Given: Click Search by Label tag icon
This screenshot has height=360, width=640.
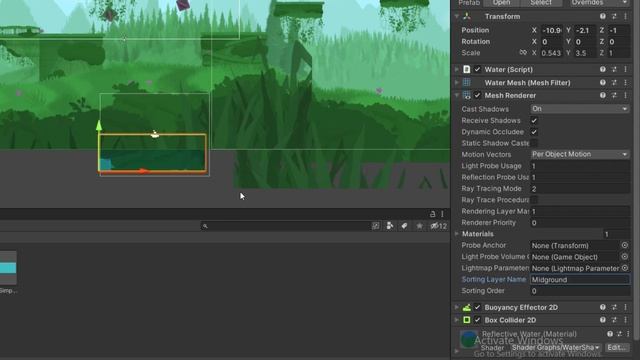Looking at the screenshot, I should (x=404, y=226).
